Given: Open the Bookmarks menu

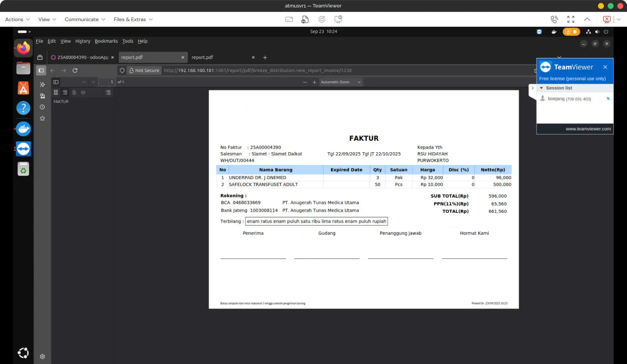Looking at the screenshot, I should click(106, 41).
